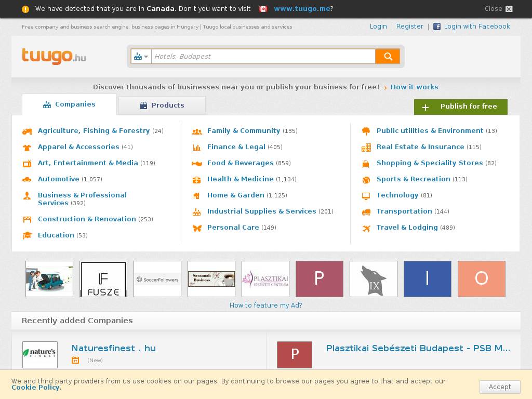Click the Shopping bag icon

[x=366, y=164]
